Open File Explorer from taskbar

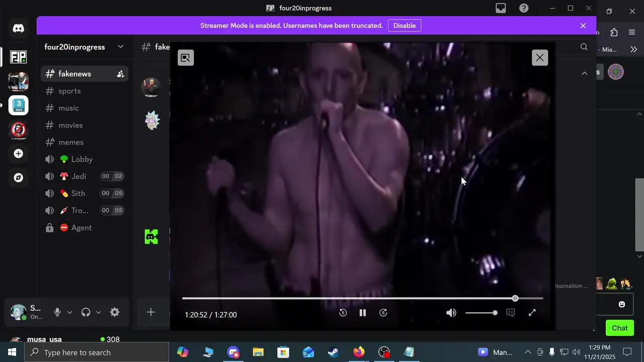coord(258,352)
